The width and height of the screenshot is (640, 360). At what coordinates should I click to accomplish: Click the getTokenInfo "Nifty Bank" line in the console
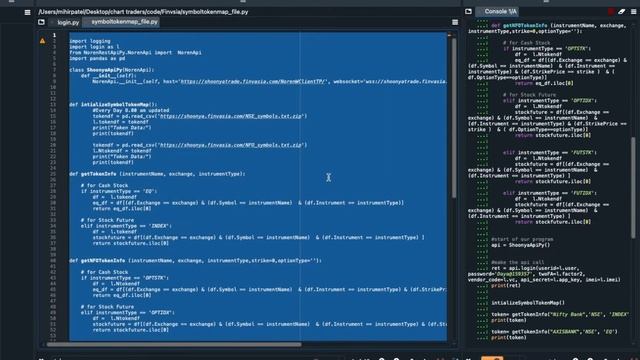tap(560, 314)
